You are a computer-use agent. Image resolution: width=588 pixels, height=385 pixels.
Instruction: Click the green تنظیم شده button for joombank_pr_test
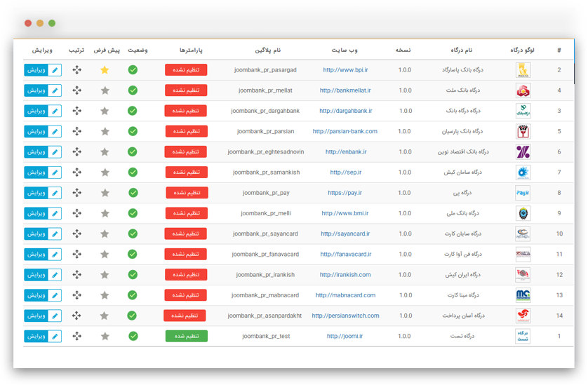pos(186,336)
